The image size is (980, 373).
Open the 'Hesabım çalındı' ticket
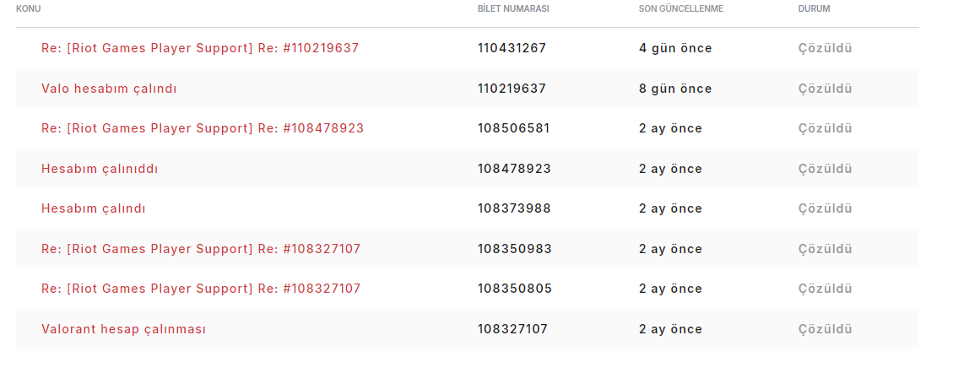coord(93,208)
